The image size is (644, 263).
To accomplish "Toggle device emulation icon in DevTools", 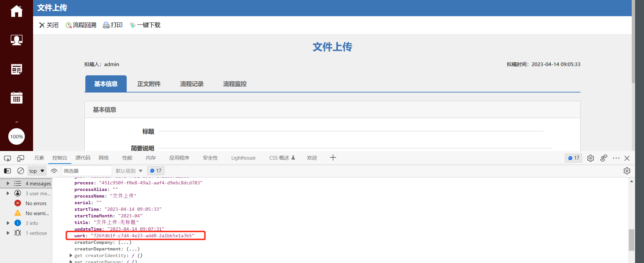I will point(21,158).
